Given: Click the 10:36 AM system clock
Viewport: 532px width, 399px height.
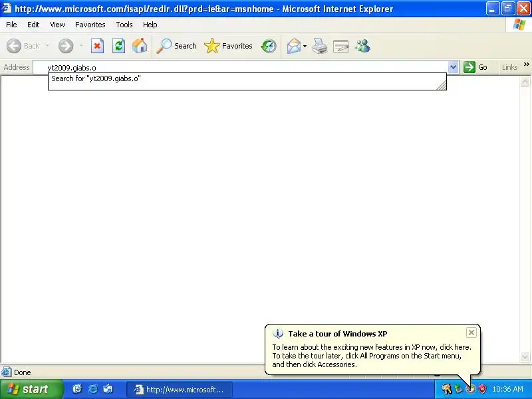Looking at the screenshot, I should [507, 389].
